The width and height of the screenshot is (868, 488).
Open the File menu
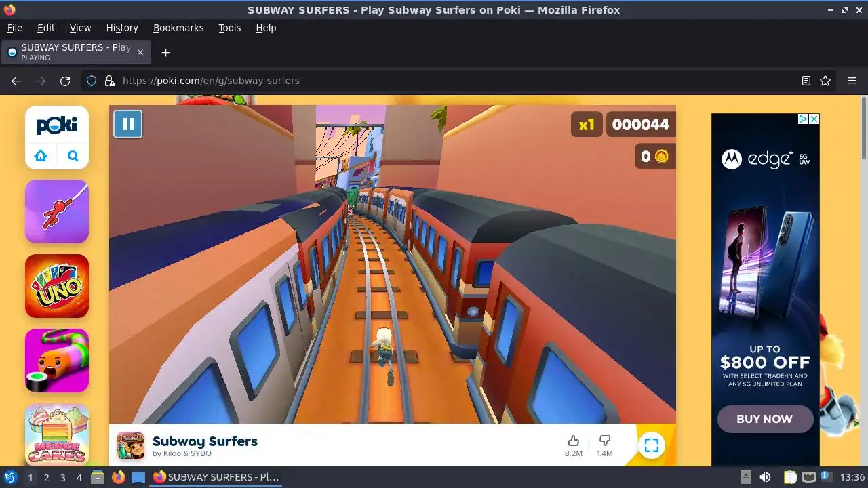tap(14, 28)
